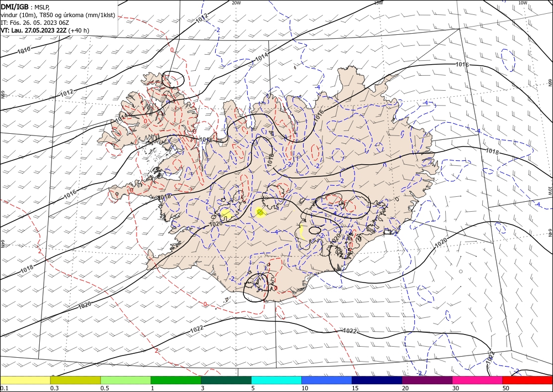The height and width of the screenshot is (392, 553).
Task: Click the legend value '15'
Action: point(355,388)
